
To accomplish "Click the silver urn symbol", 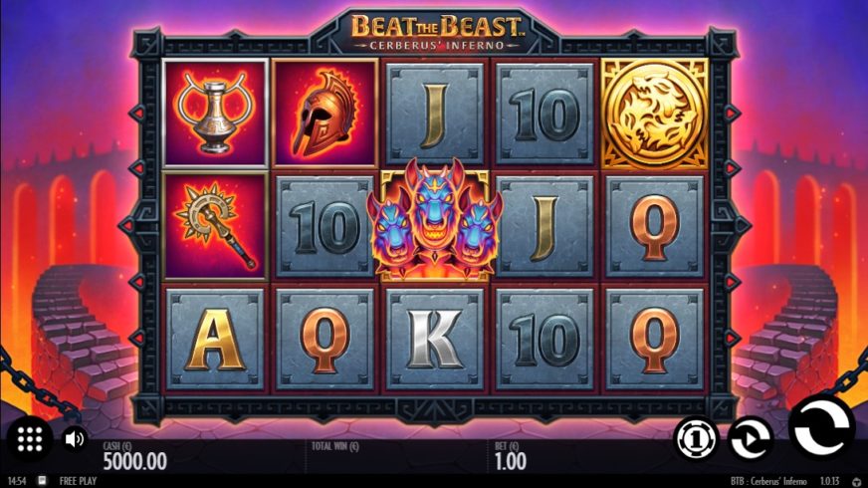I will pos(215,113).
